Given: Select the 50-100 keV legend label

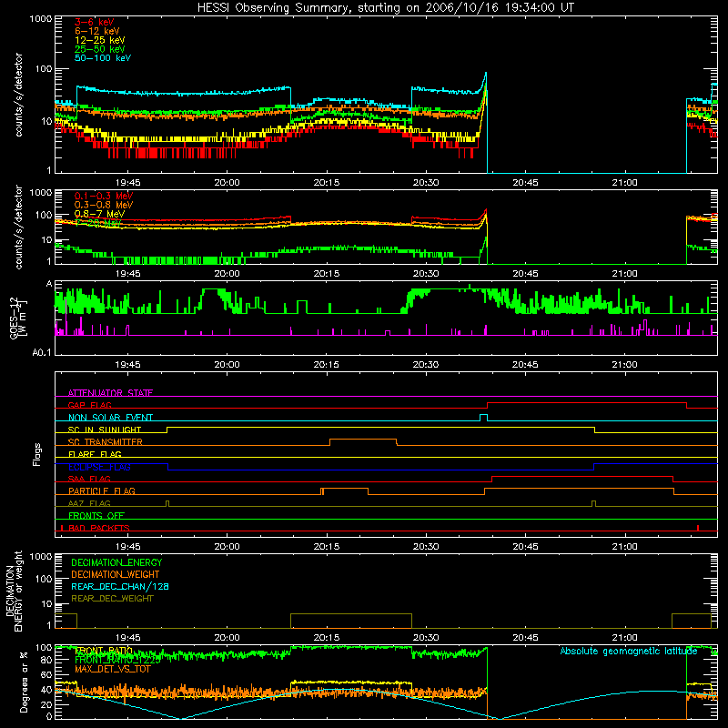Looking at the screenshot, I should pos(103,58).
